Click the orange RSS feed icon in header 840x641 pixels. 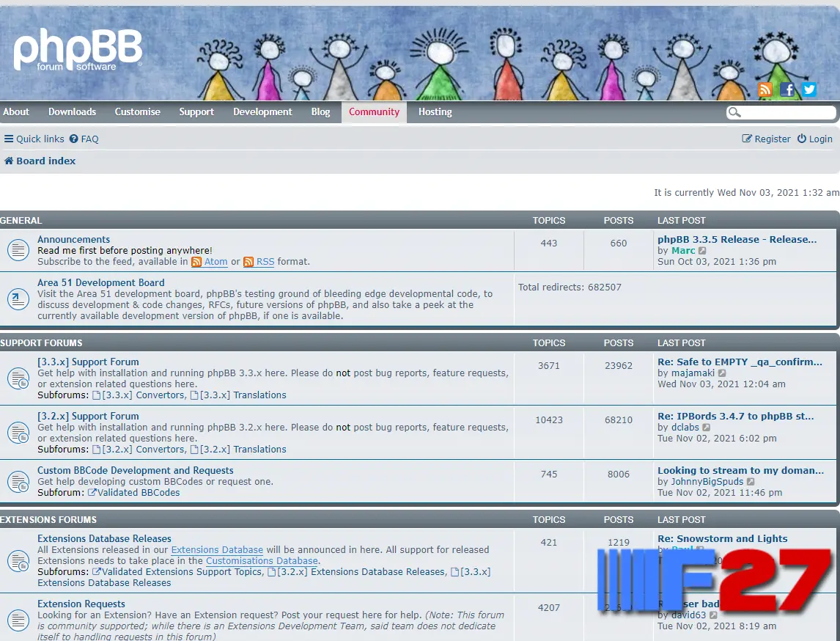[765, 89]
